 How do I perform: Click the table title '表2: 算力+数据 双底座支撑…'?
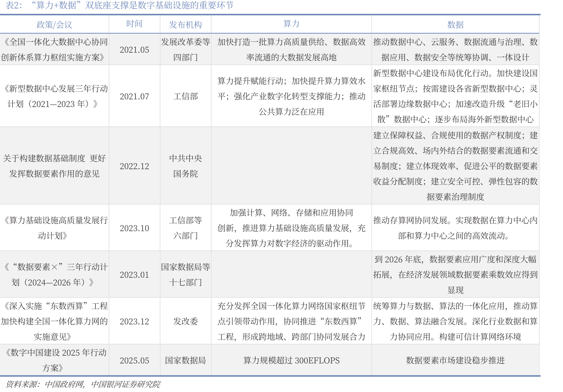click(120, 5)
